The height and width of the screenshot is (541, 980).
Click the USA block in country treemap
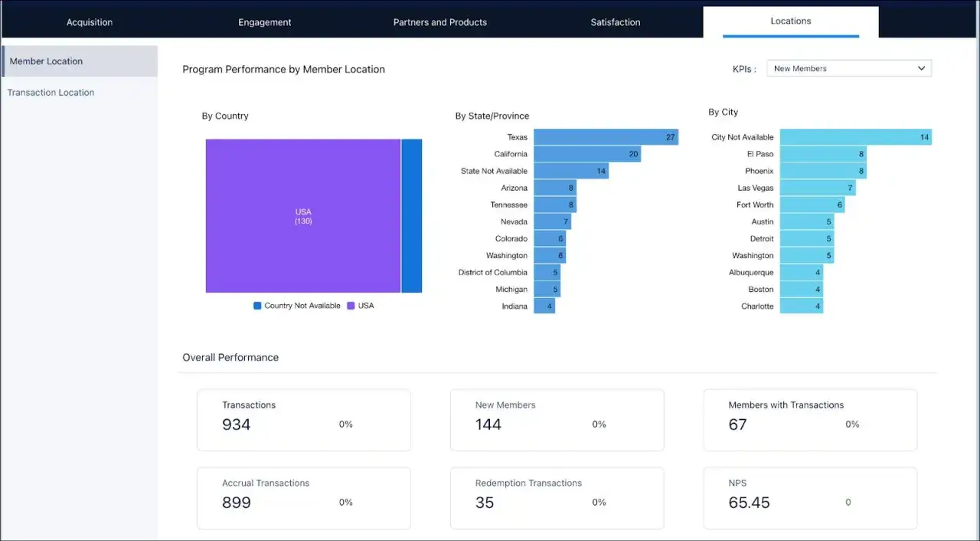[303, 216]
